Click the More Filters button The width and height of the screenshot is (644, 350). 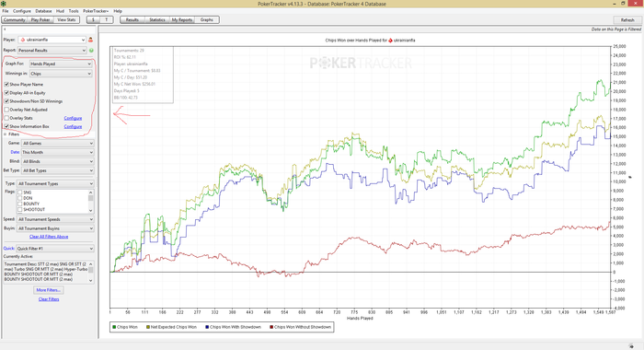coord(49,290)
